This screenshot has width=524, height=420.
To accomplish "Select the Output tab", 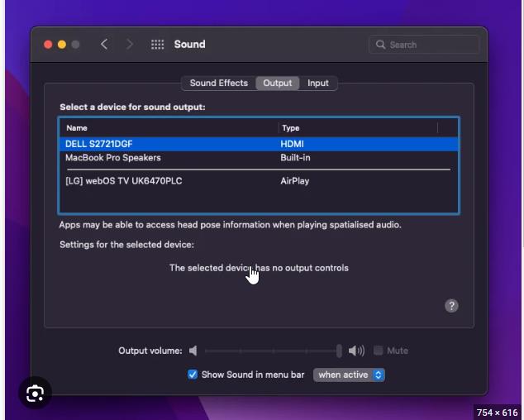I will coord(278,83).
